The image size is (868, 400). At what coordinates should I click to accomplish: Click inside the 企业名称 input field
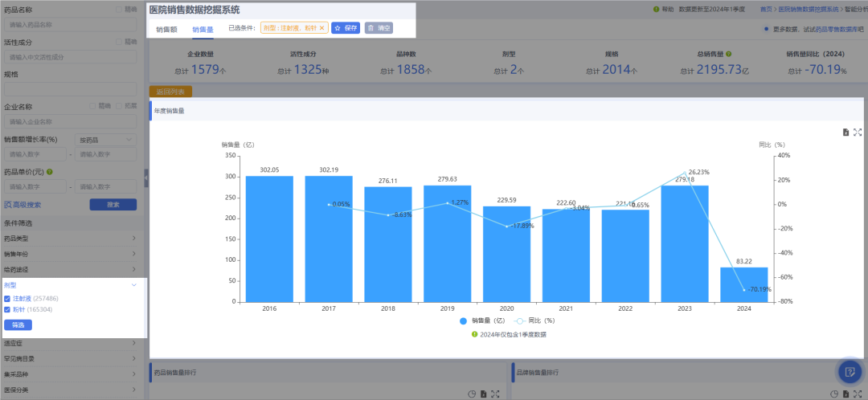tap(70, 122)
